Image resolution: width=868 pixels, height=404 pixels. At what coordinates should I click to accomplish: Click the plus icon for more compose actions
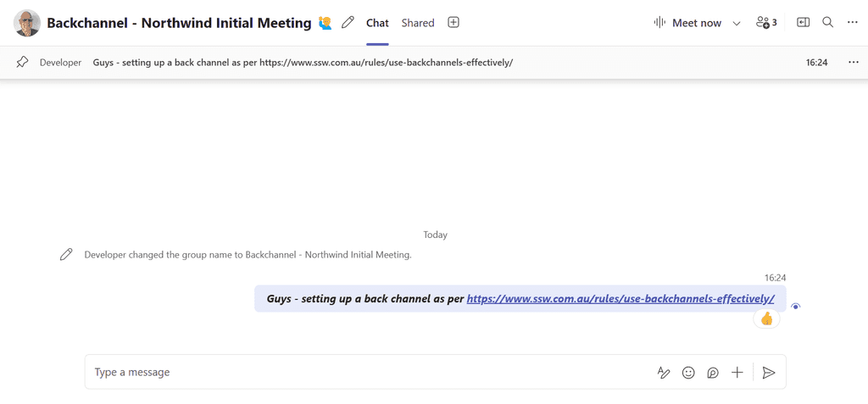737,373
